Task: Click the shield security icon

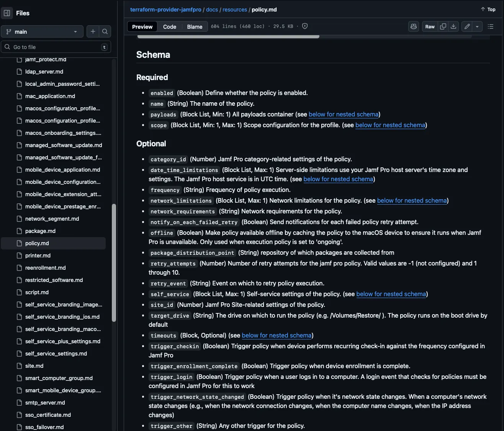Action: pyautogui.click(x=305, y=26)
